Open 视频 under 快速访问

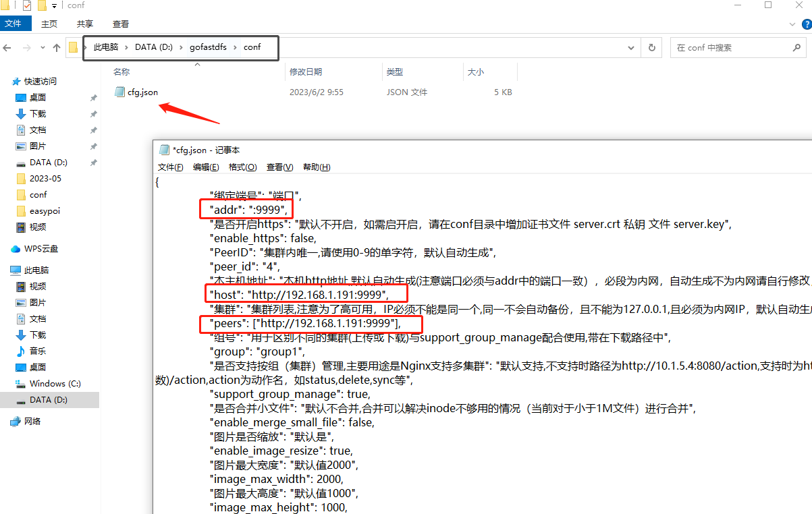pyautogui.click(x=38, y=227)
